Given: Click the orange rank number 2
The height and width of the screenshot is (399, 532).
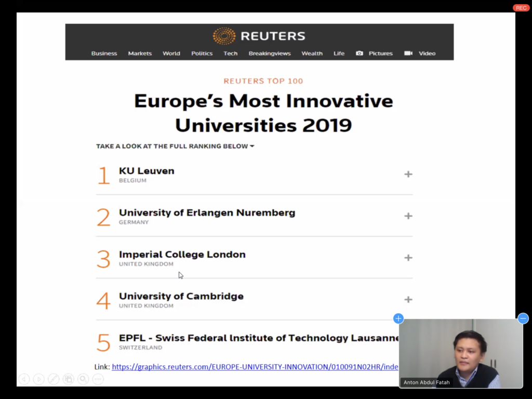Looking at the screenshot, I should (x=103, y=218).
